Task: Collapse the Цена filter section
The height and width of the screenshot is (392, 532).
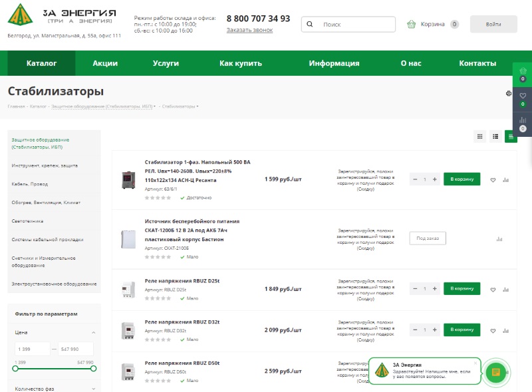Action: tap(94, 332)
